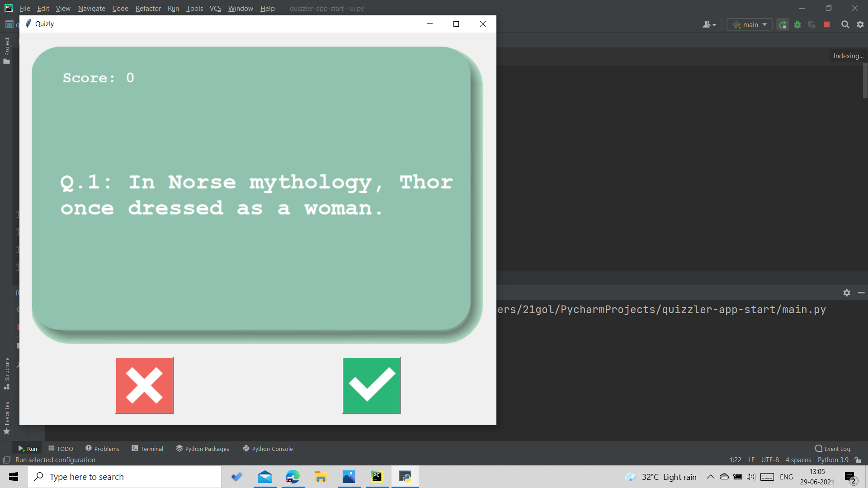Open the Code With Me user dropdown
Viewport: 868px width, 488px height.
[x=709, y=25]
